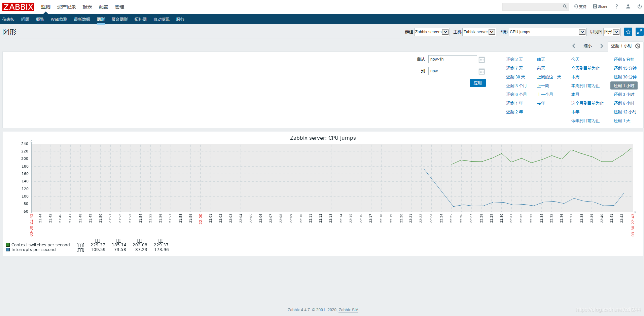This screenshot has width=644, height=316.
Task: Open the Reports top menu
Action: pos(87,7)
